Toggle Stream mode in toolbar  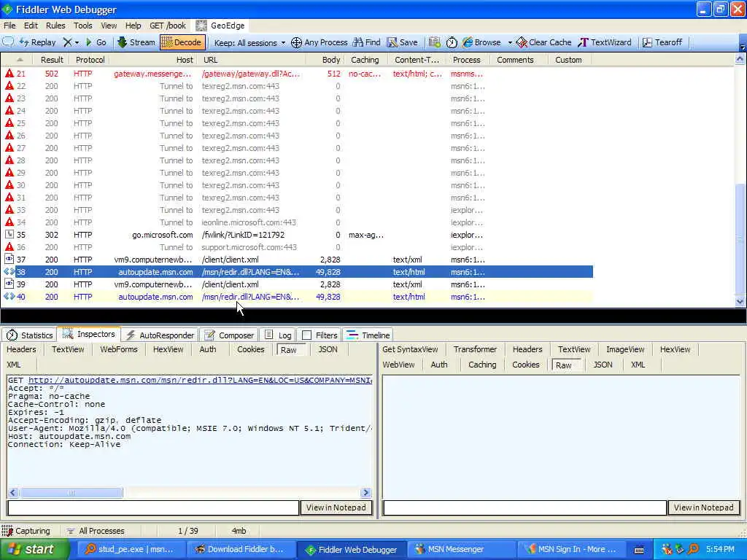pos(136,42)
